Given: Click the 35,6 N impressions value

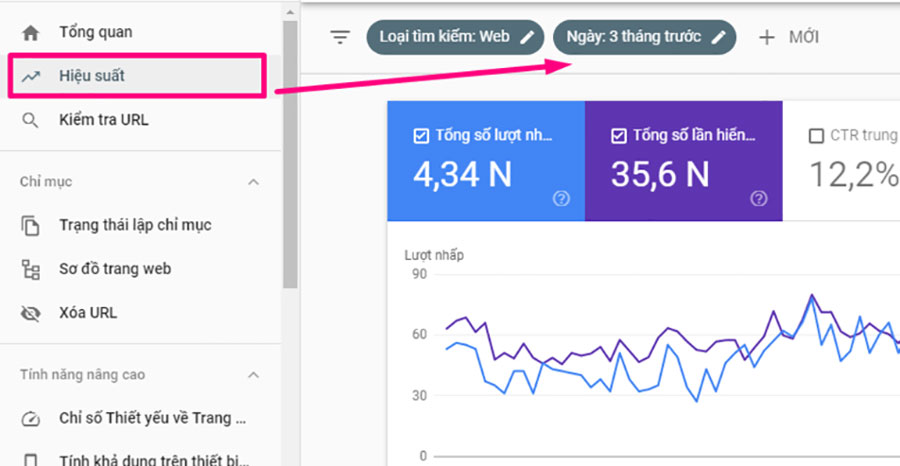Looking at the screenshot, I should click(x=660, y=174).
